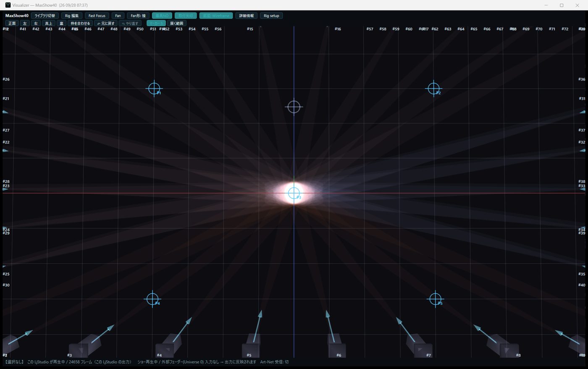Switch to the 正面 front view
The image size is (588, 369).
pyautogui.click(x=12, y=23)
